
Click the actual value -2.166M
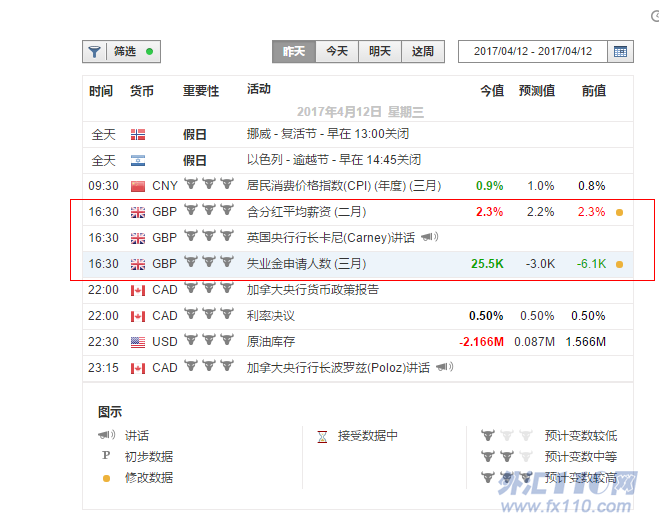pyautogui.click(x=481, y=342)
